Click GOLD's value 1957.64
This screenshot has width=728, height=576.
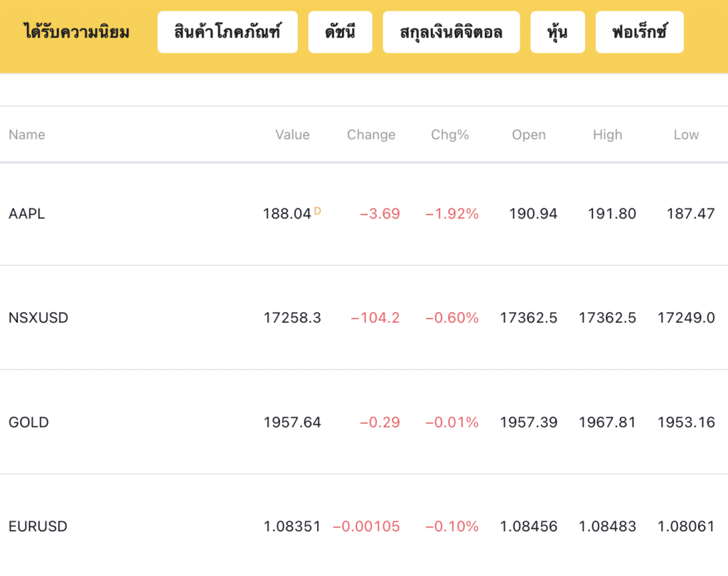coord(292,422)
